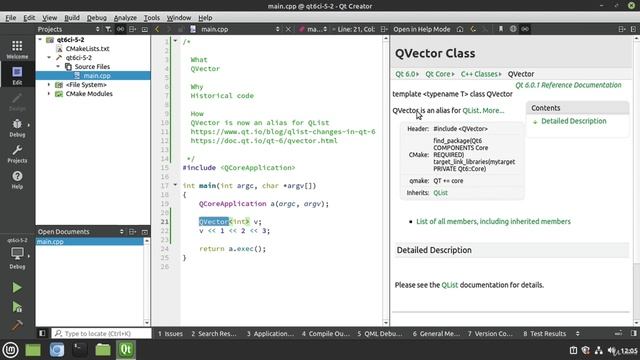This screenshot has height=360, width=640.
Task: Filter the Projects tree
Action: pos(108,29)
